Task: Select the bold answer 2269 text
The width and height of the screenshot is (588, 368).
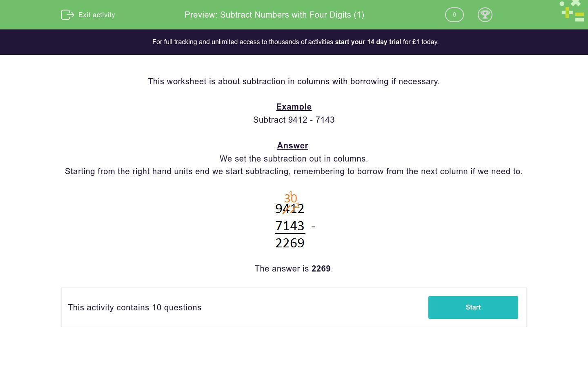Action: coord(321,269)
